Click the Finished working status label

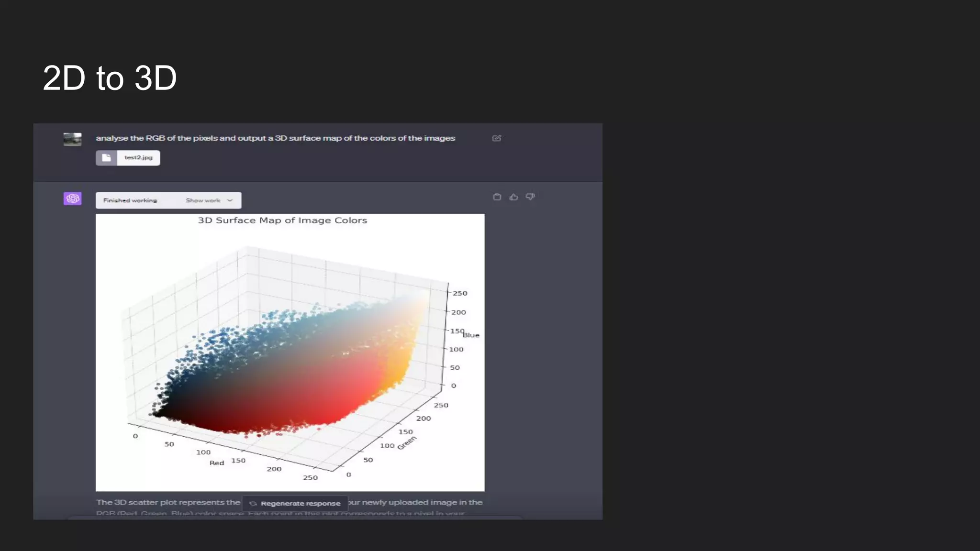point(130,200)
